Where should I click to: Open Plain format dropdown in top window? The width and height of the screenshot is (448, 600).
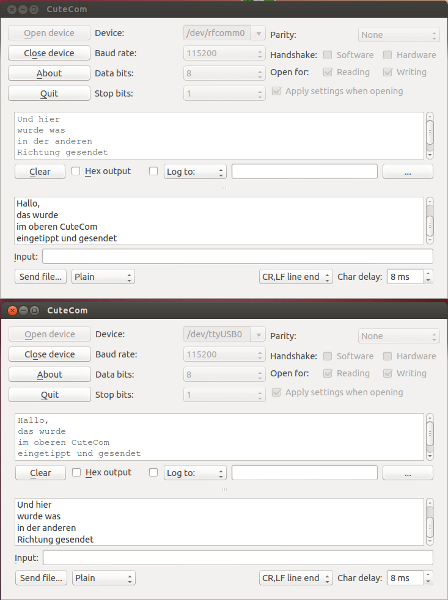point(103,277)
